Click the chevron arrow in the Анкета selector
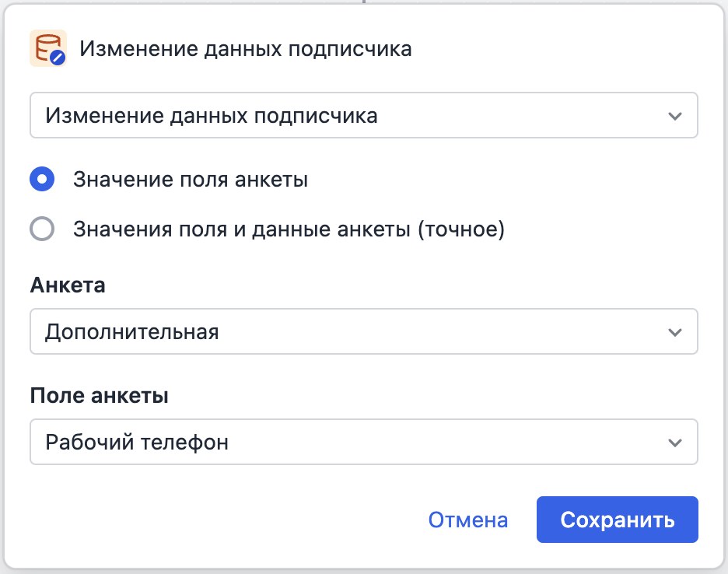Screen dimensions: 728x574 (x=674, y=332)
